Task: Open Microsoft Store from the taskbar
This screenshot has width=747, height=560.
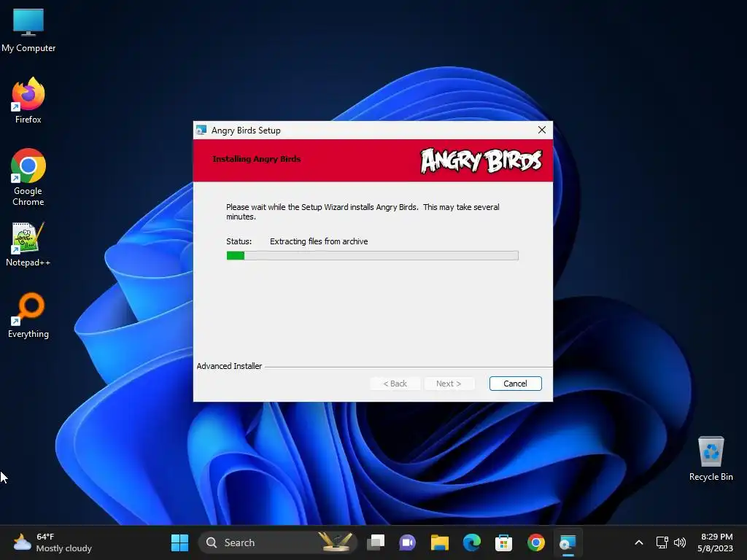Action: [x=503, y=542]
